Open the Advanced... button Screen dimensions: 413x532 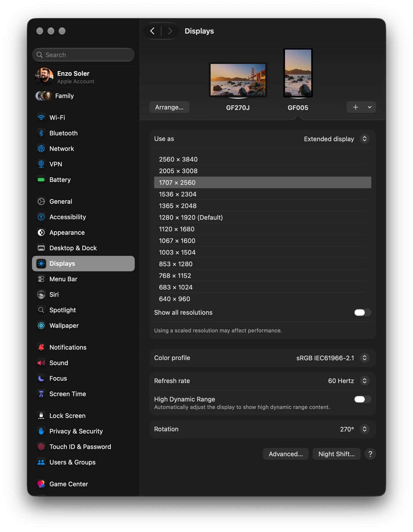[x=286, y=454]
